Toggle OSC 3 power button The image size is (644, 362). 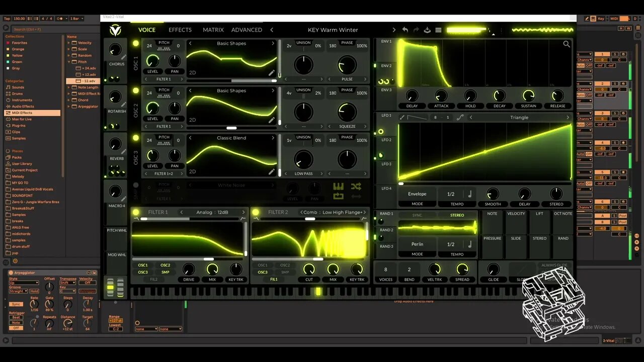click(x=135, y=138)
